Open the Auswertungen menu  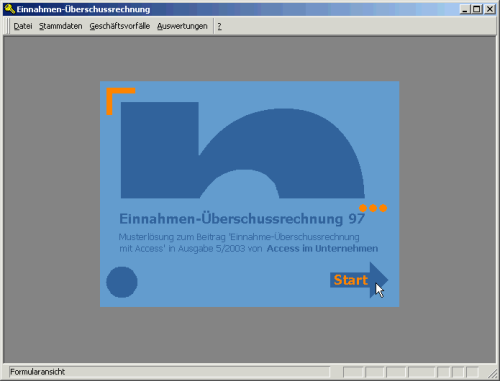click(x=182, y=26)
